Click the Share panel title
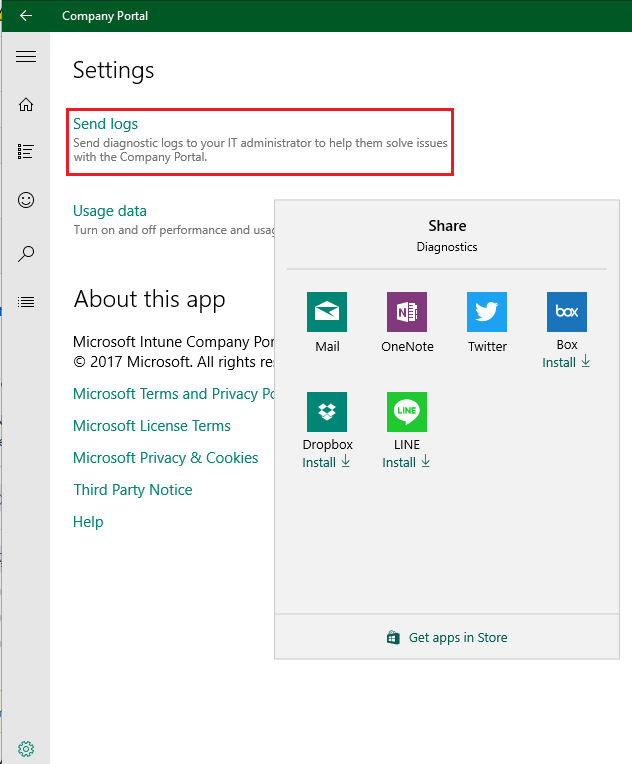632x764 pixels. coord(447,226)
